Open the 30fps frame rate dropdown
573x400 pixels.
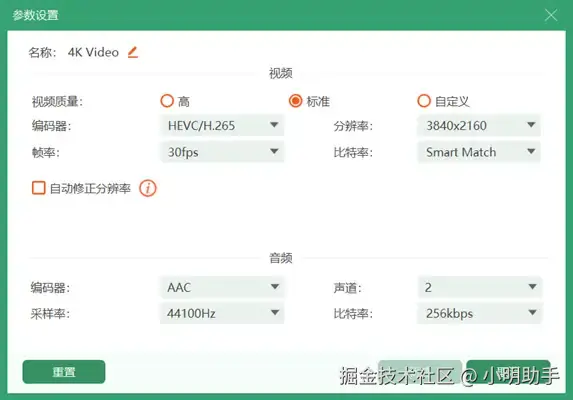coord(222,152)
